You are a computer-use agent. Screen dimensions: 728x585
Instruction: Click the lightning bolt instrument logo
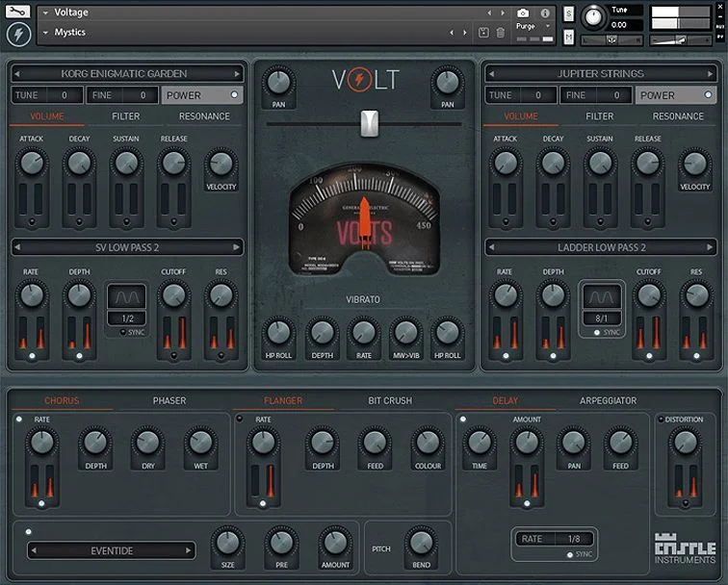tap(18, 35)
